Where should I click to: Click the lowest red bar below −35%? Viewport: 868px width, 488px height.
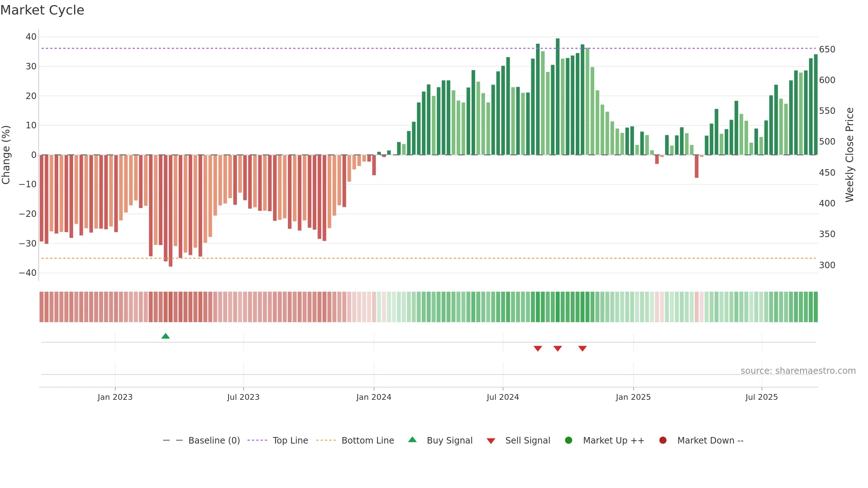171,211
